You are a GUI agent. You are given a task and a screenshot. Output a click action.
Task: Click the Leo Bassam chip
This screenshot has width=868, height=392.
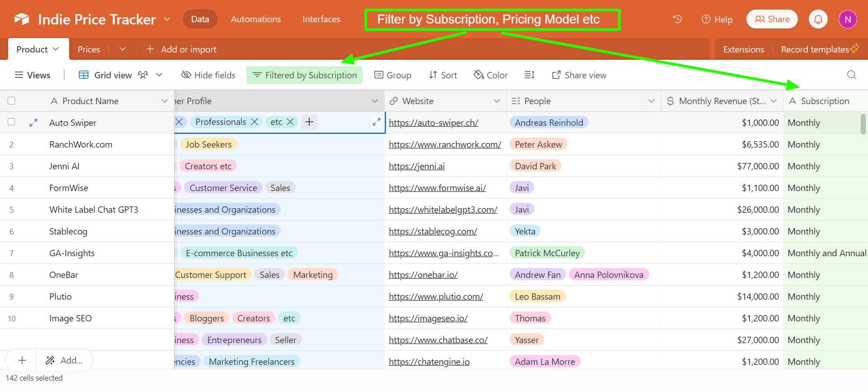pos(538,296)
